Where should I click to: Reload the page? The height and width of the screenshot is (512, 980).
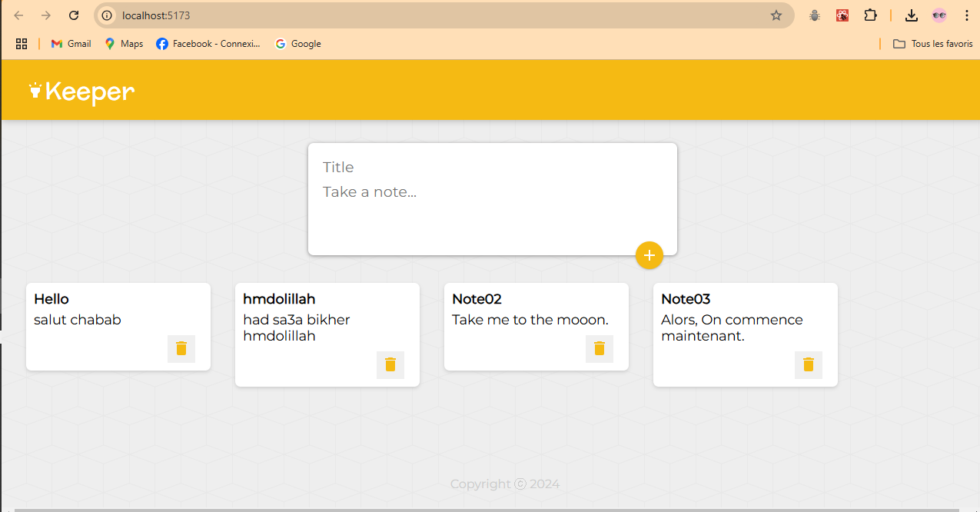[74, 15]
